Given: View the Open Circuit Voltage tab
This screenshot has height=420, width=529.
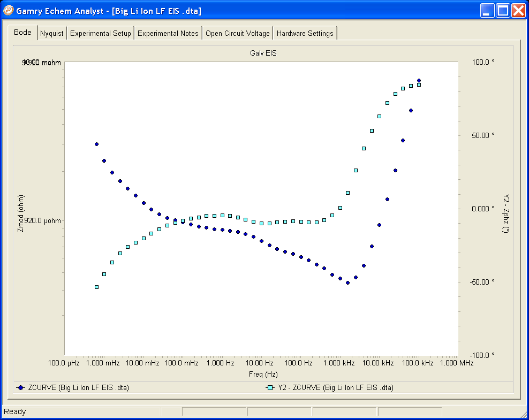Looking at the screenshot, I should [238, 33].
